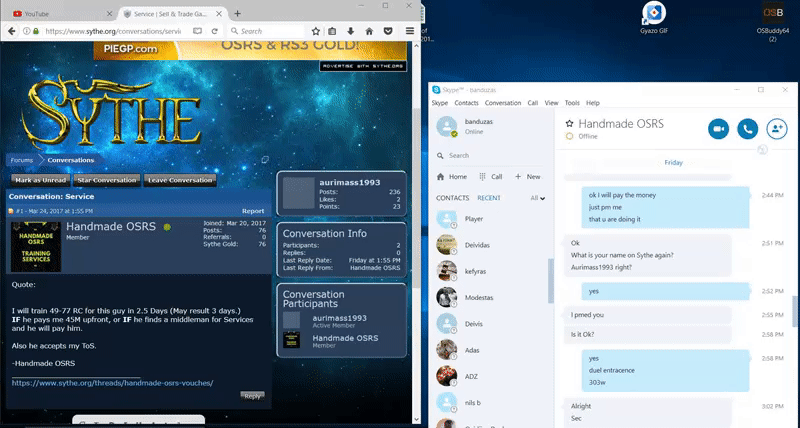The height and width of the screenshot is (428, 800).
Task: Open the All contacts filter dropdown
Action: pyautogui.click(x=538, y=198)
